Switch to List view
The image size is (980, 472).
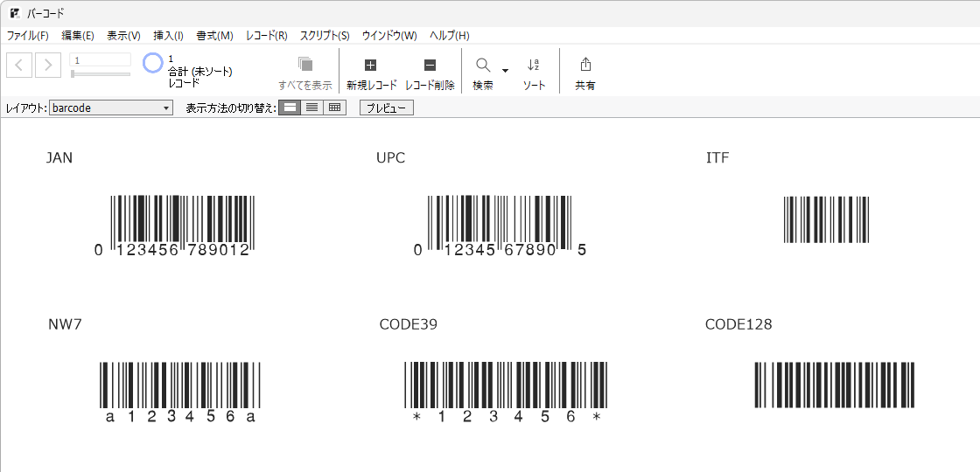click(x=311, y=108)
